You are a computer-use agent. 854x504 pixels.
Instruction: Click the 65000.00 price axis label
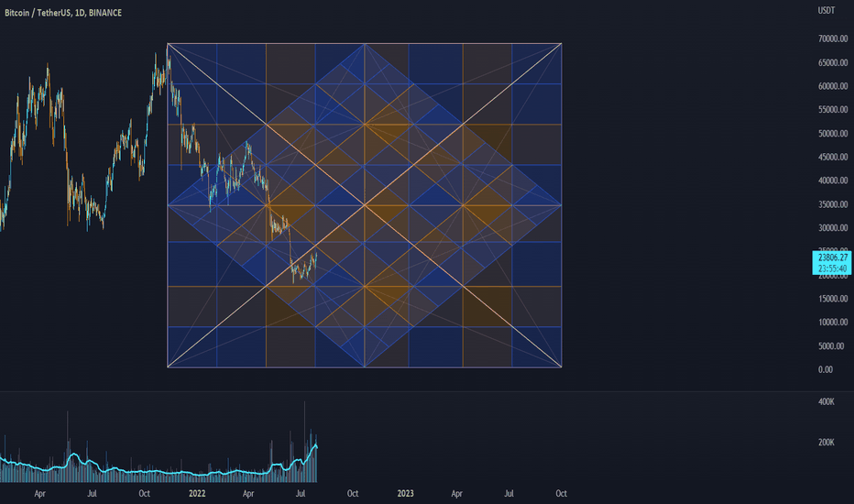tap(833, 62)
